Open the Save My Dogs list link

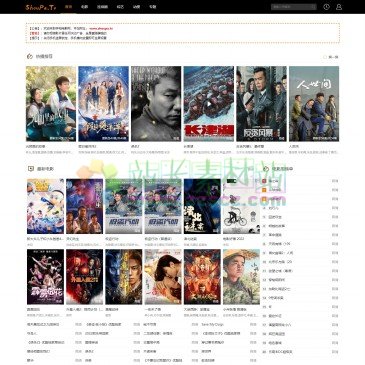pos(213,324)
